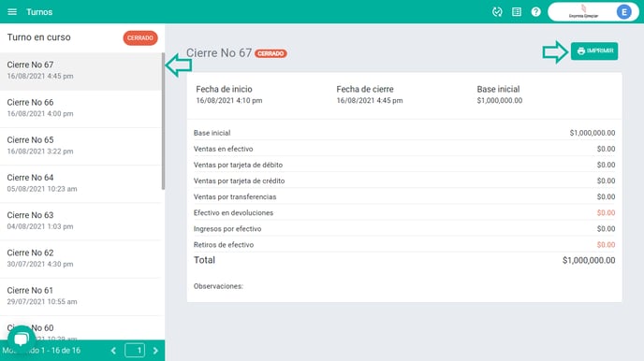Click Ventas por tarjeta de débito label

(x=238, y=165)
